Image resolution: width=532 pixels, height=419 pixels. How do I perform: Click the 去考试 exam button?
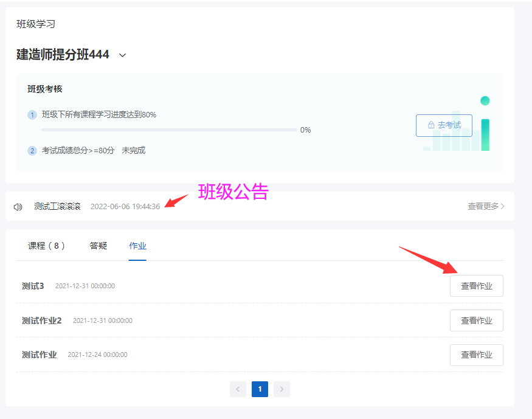tap(444, 125)
